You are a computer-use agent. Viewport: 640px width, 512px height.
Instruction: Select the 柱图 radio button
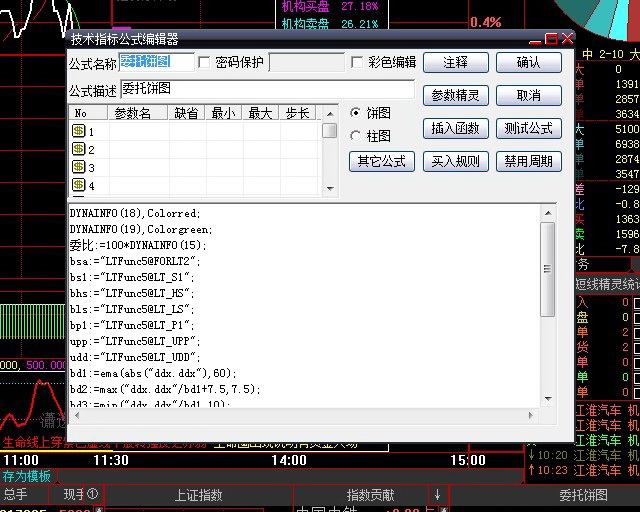(356, 136)
